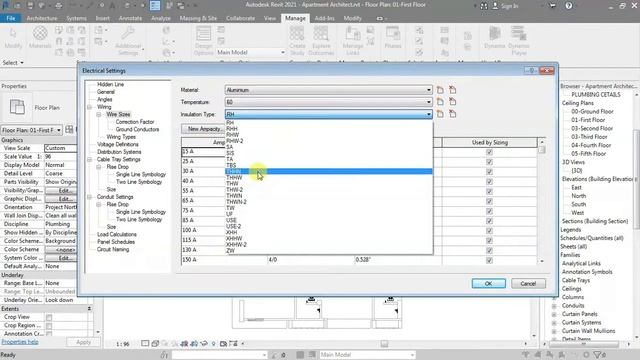The height and width of the screenshot is (360, 640).
Task: Enable the Crop Region checkbox
Action: (49, 326)
